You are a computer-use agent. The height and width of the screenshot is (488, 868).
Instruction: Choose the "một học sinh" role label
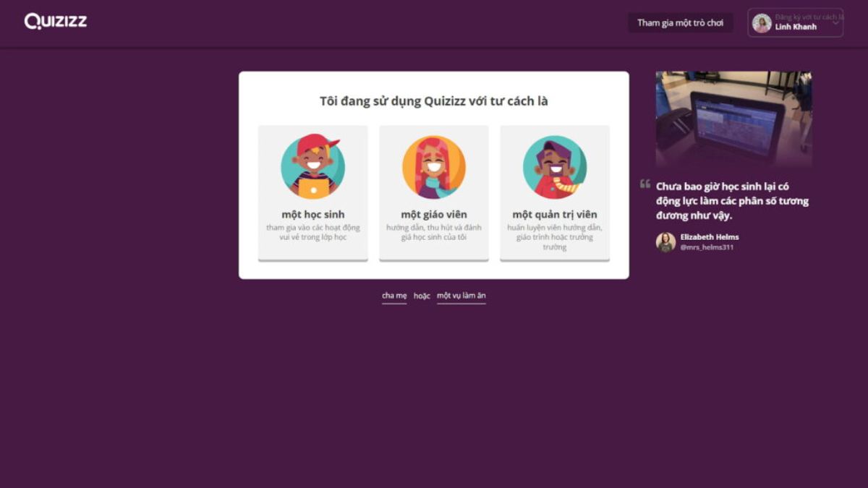(x=312, y=215)
